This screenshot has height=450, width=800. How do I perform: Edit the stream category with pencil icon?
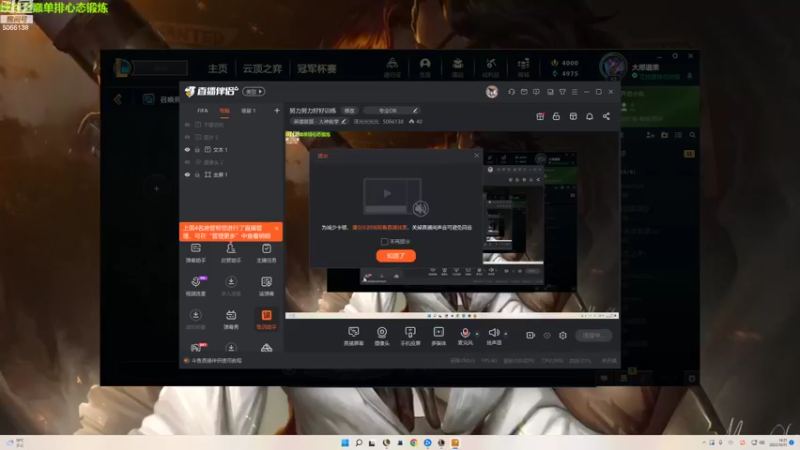point(344,121)
